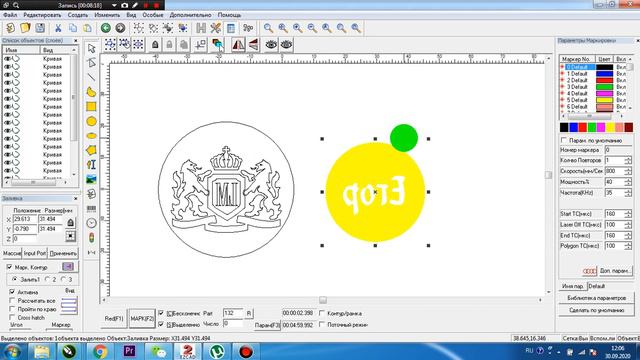Click the Применить button
The image size is (640, 360).
tap(63, 253)
